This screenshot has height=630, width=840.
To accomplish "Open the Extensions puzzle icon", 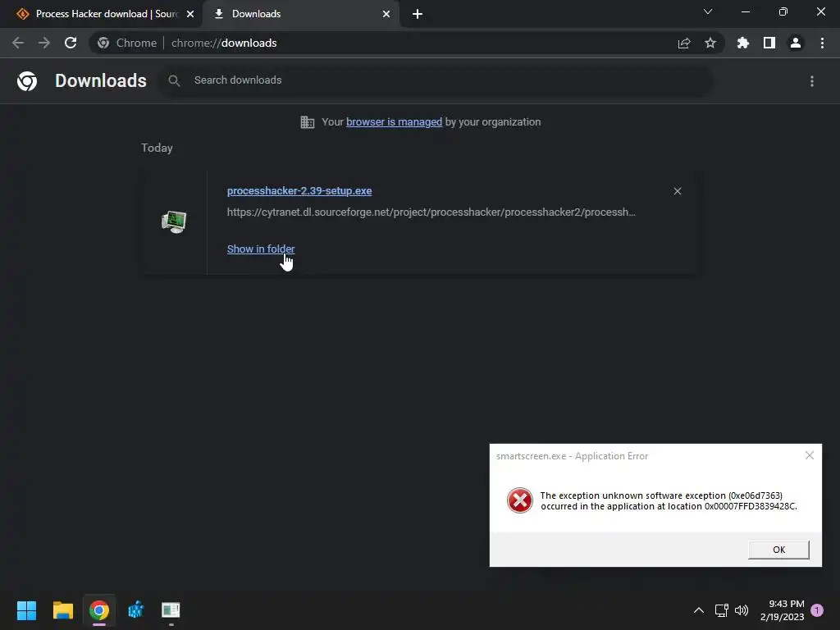I will [x=743, y=43].
